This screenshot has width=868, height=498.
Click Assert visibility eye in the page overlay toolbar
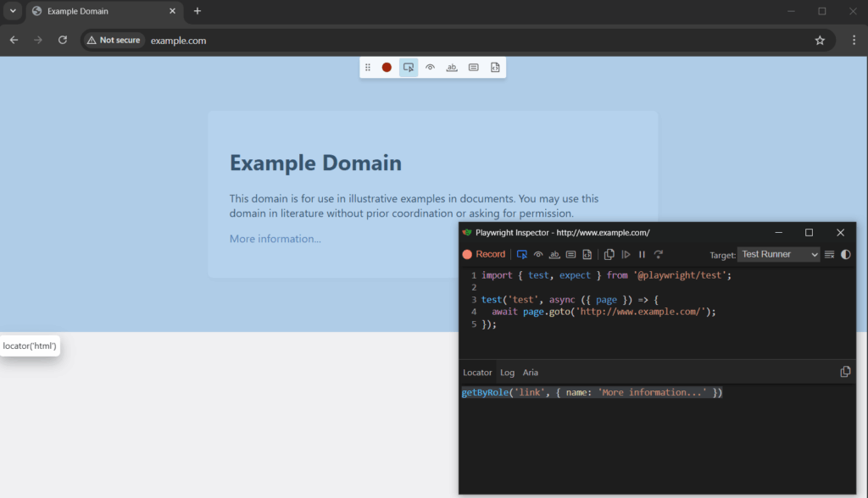tap(431, 68)
